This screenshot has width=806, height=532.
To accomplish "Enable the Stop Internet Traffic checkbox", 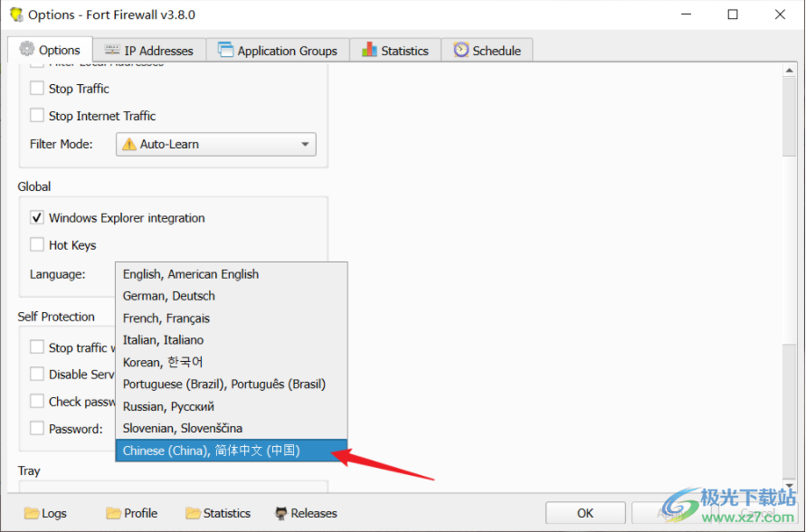I will 37,115.
